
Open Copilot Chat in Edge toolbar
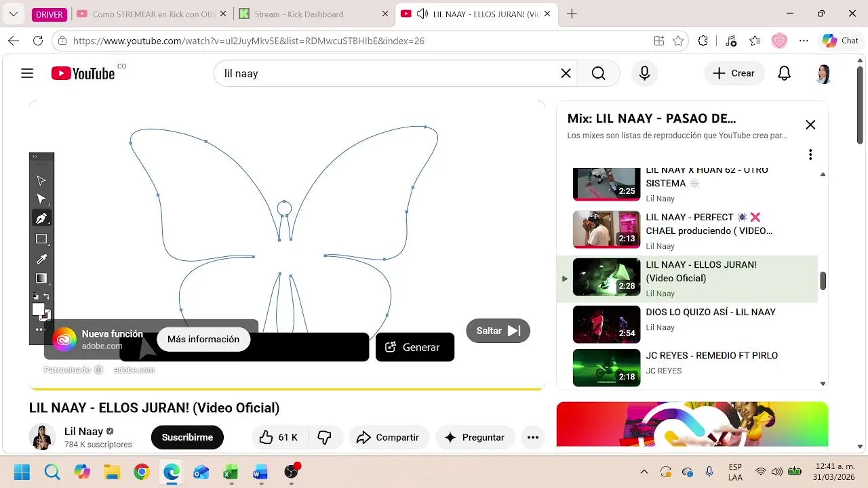[x=841, y=41]
